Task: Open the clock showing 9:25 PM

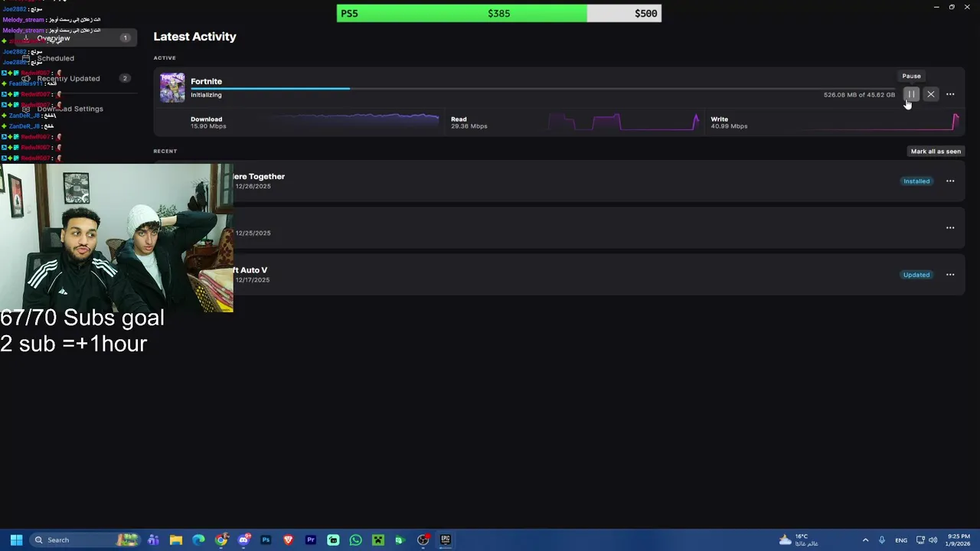Action: click(x=959, y=540)
